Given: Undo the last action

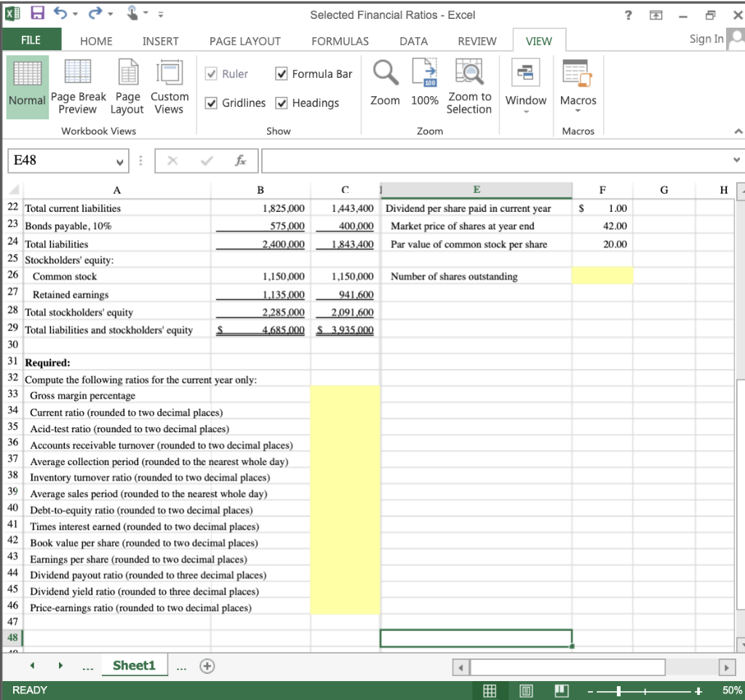Looking at the screenshot, I should (x=60, y=13).
